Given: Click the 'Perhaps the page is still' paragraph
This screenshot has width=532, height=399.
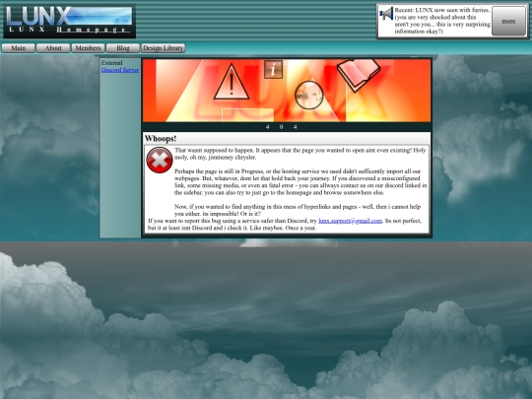Looking at the screenshot, I should point(300,182).
